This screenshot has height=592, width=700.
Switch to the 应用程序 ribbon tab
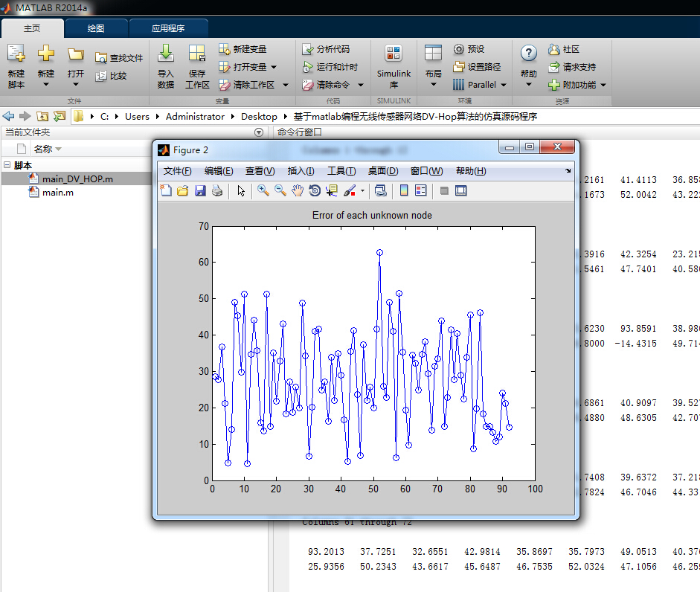(x=168, y=28)
